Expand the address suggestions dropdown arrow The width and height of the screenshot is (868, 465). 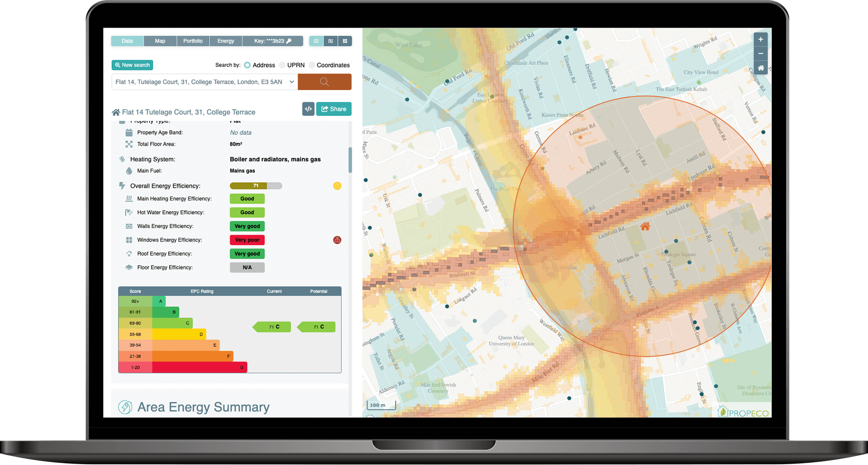[292, 82]
